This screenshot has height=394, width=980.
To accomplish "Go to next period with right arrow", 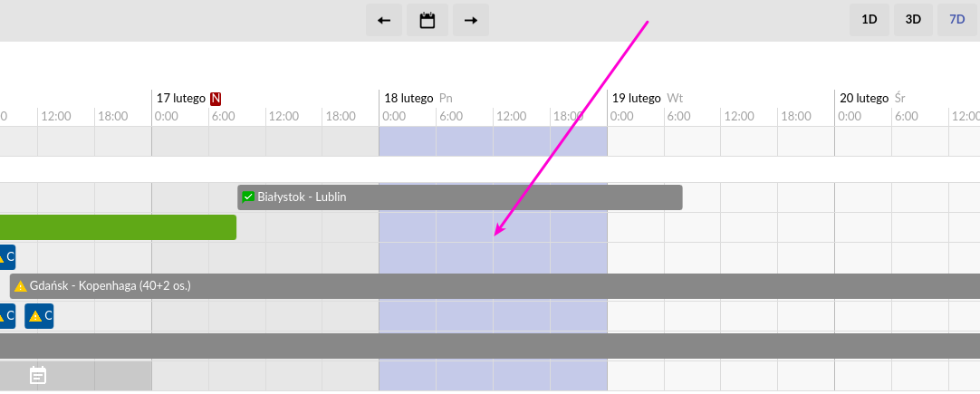I will coord(471,20).
